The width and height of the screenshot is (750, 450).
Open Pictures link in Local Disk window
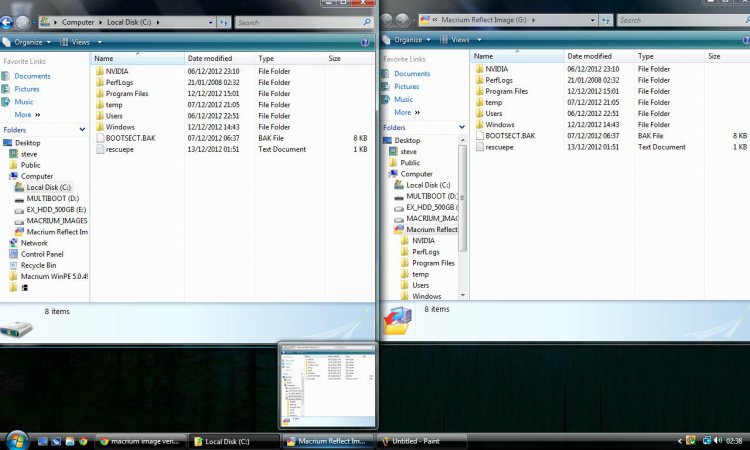pyautogui.click(x=26, y=89)
